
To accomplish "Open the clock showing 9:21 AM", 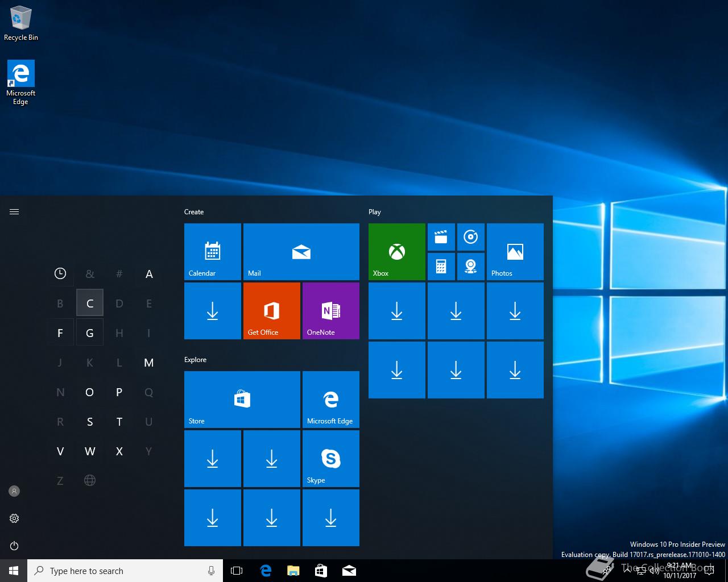I will (x=680, y=571).
